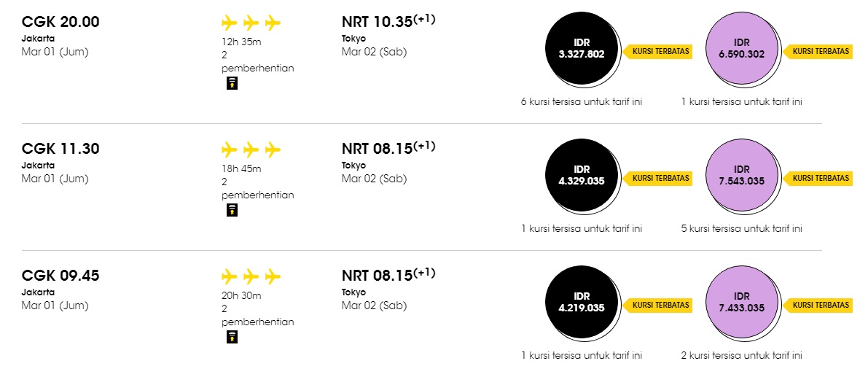Screen dimensions: 868x377
Task: Select the black IDR 3.327.802 fare circle
Action: pyautogui.click(x=582, y=50)
